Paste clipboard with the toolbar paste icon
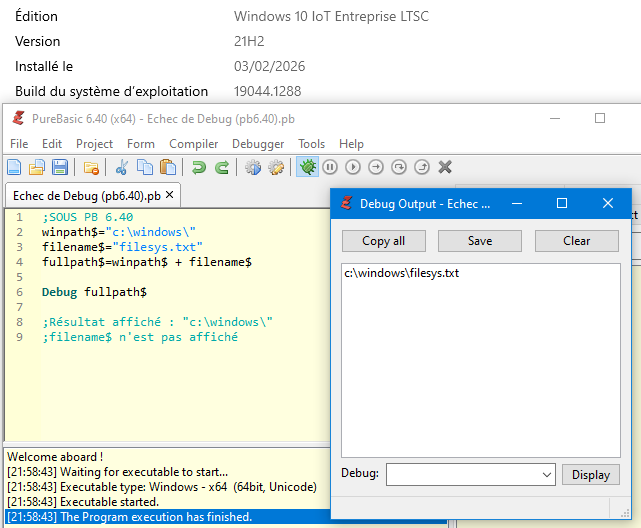This screenshot has width=641, height=528. click(168, 168)
